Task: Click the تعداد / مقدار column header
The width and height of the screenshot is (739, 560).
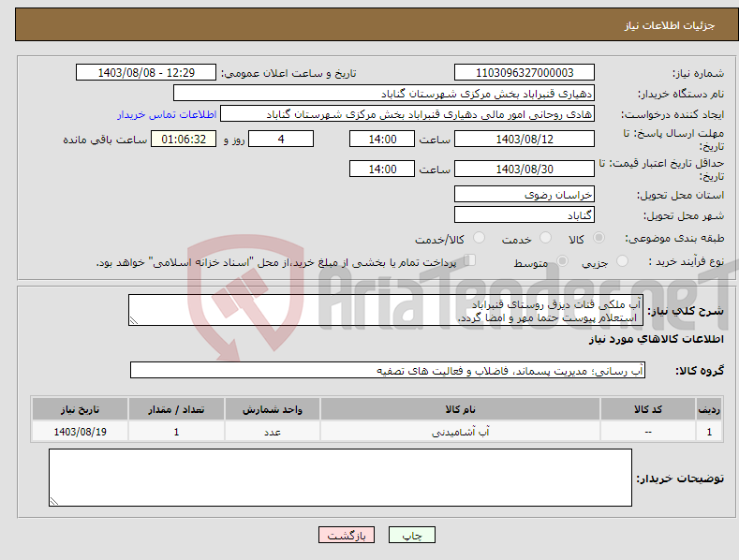Action: tap(176, 409)
